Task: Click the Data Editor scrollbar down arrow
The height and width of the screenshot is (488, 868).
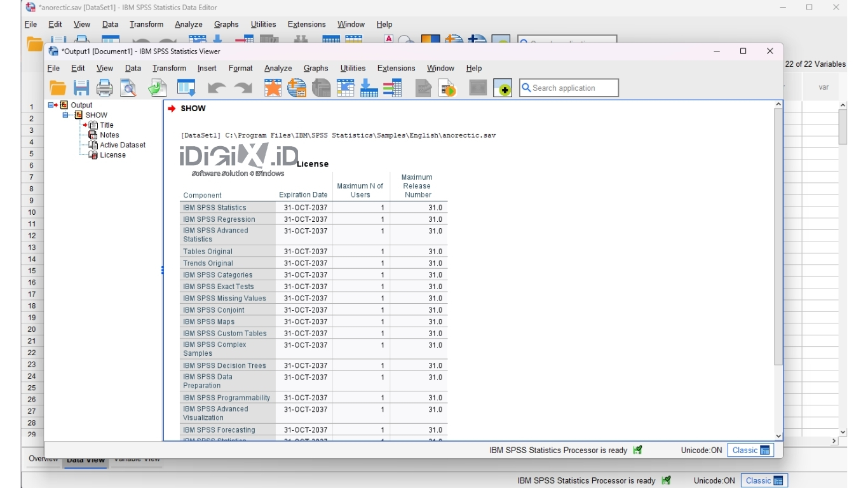Action: pos(843,432)
